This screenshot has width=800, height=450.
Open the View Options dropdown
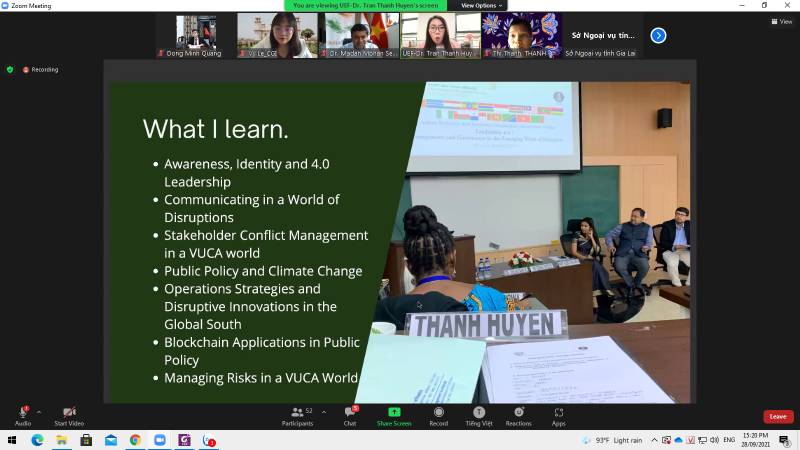(x=481, y=5)
